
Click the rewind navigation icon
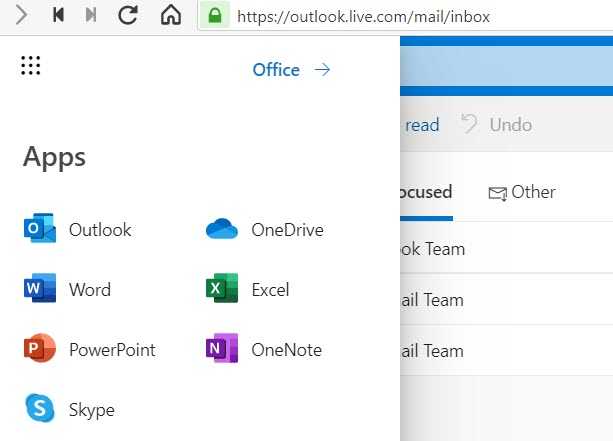(x=58, y=15)
